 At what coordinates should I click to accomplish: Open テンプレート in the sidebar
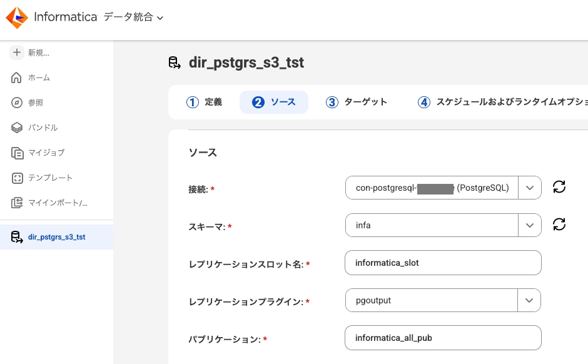click(50, 178)
